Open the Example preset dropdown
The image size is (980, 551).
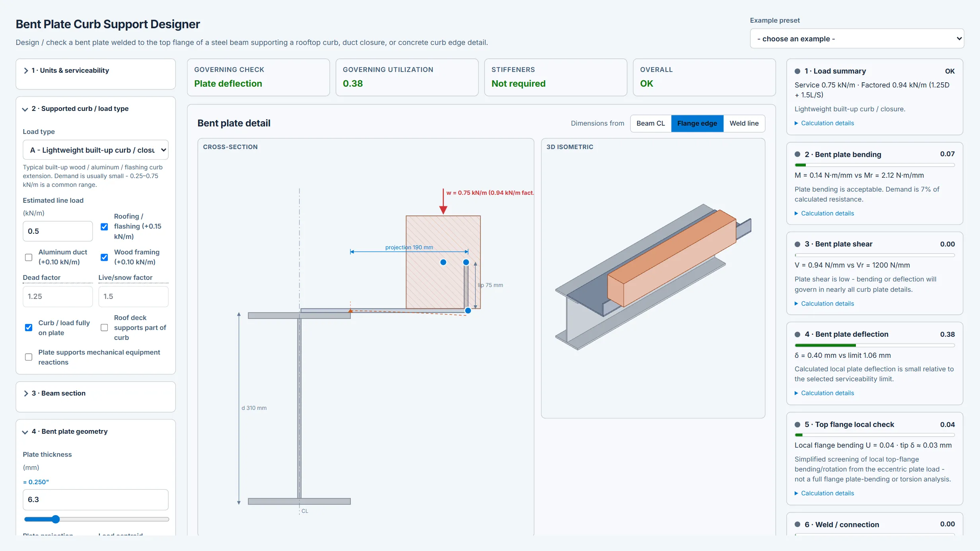click(x=857, y=39)
